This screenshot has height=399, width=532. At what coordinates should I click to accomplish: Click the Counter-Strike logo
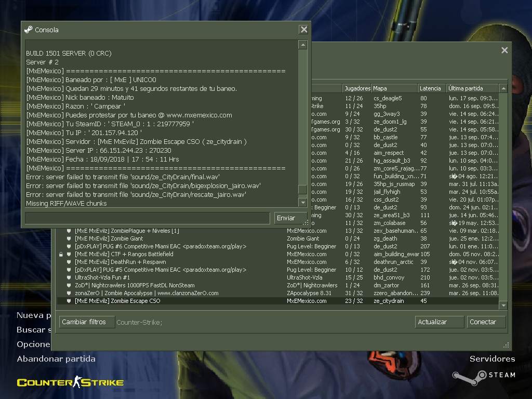pos(70,382)
